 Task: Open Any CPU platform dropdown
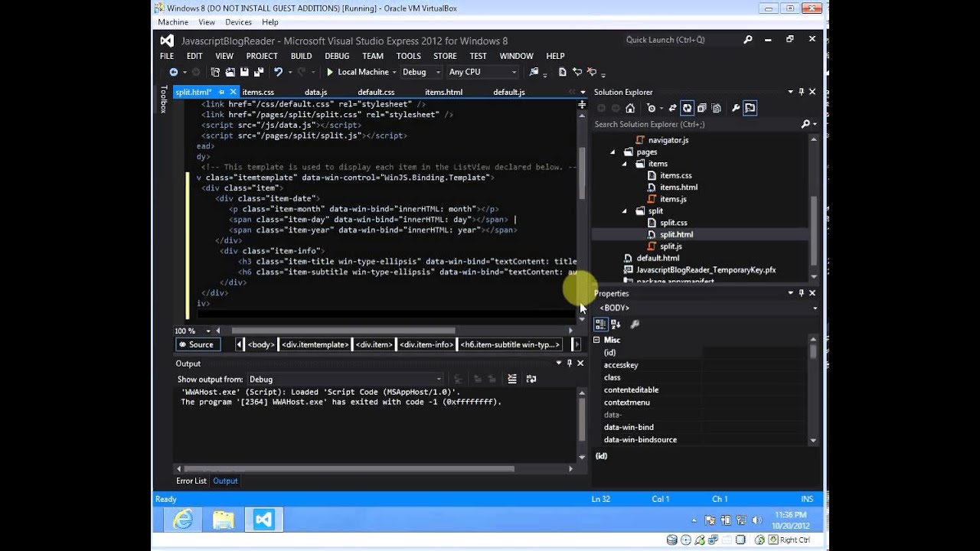(514, 72)
